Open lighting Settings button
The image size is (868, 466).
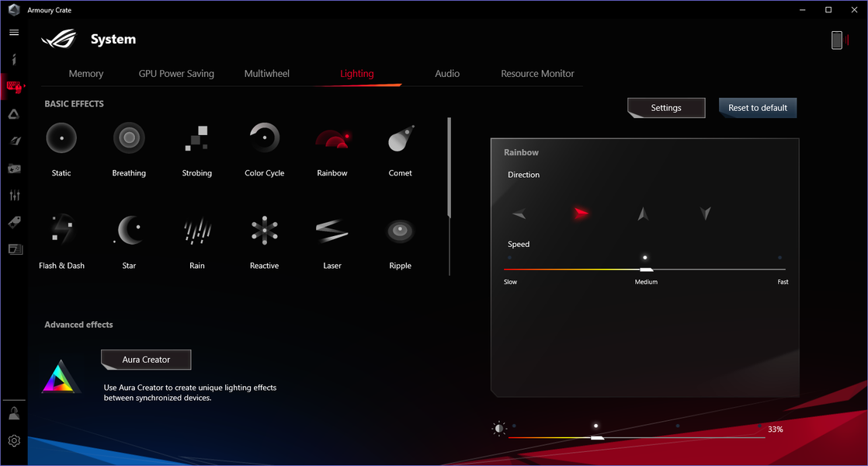[x=666, y=108]
